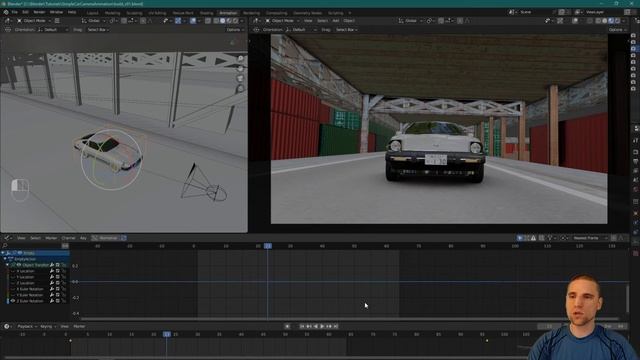Toggle proportional editing in left viewport
This screenshot has height=360, width=640.
pyautogui.click(x=143, y=20)
